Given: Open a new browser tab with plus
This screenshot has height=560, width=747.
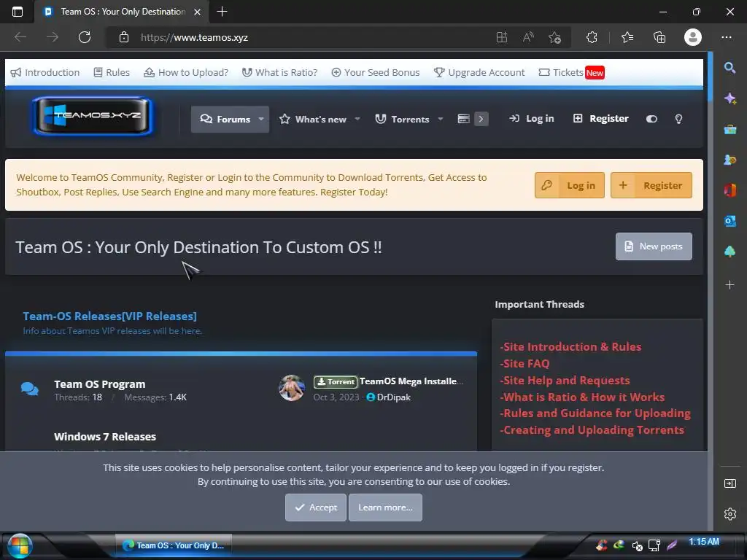Looking at the screenshot, I should [x=222, y=12].
